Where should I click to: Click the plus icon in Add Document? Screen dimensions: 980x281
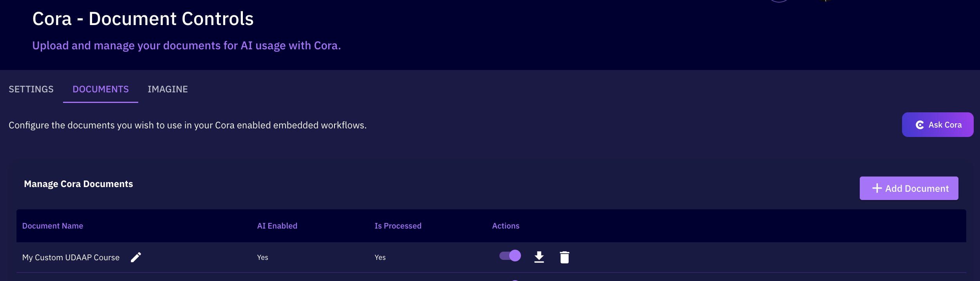[877, 188]
